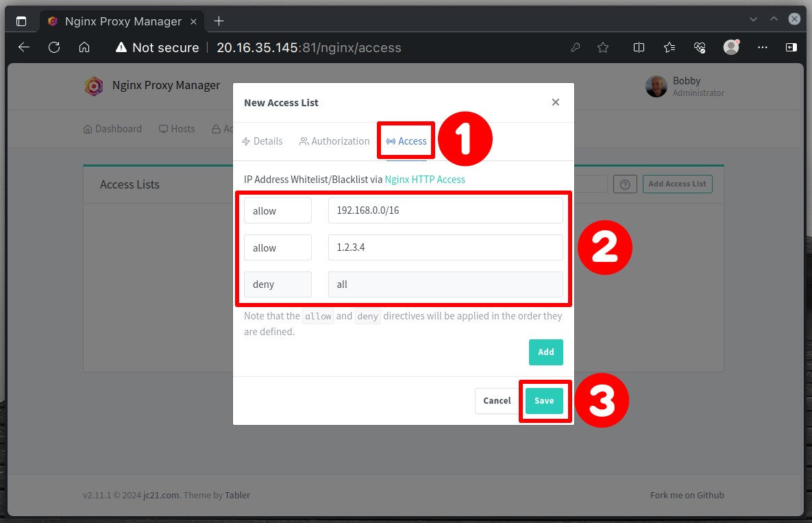This screenshot has height=523, width=812.
Task: Open the second allow directive dropdown
Action: (x=278, y=247)
